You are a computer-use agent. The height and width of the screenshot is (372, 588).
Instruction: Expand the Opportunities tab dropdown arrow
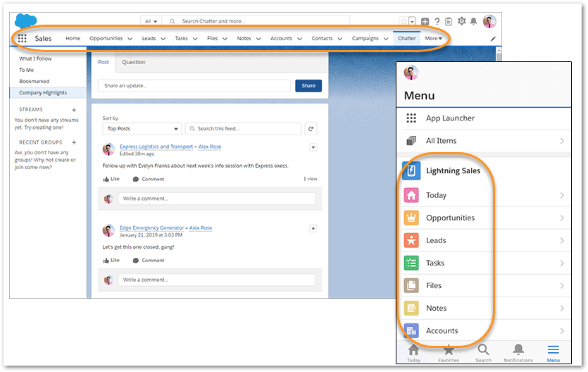coord(130,39)
